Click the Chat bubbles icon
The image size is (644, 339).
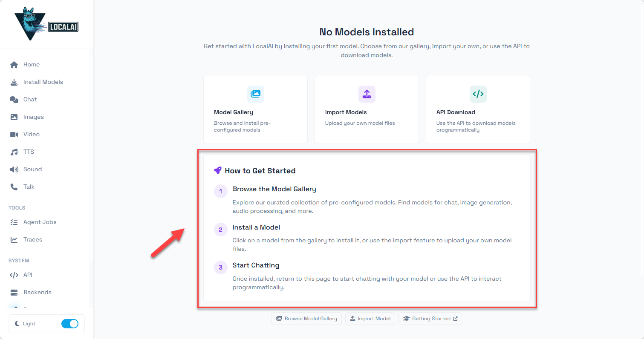14,100
